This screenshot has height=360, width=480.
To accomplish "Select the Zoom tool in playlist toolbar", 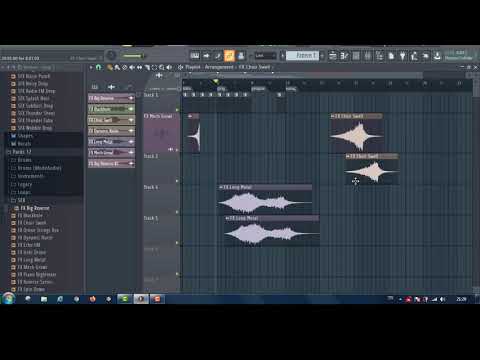I will pyautogui.click(x=162, y=67).
